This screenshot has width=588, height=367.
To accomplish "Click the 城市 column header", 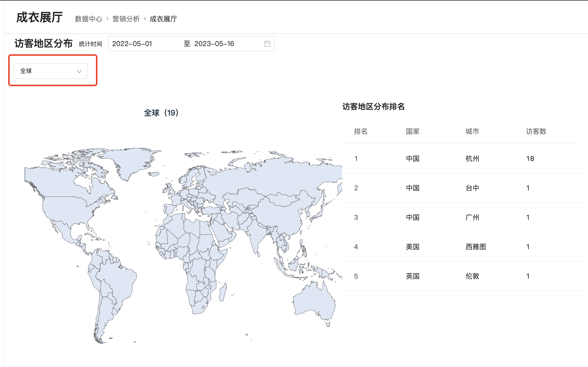I will 472,131.
